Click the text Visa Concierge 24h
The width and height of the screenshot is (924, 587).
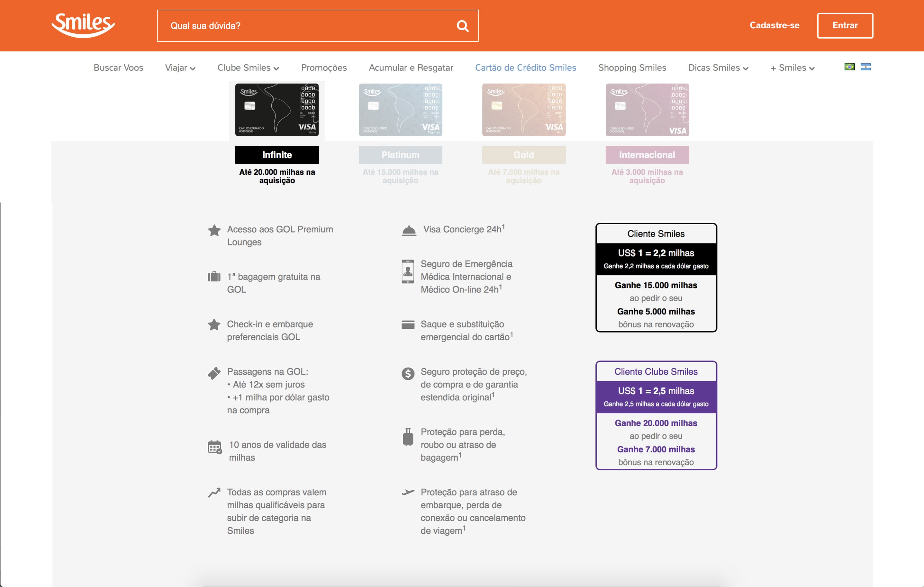click(464, 229)
